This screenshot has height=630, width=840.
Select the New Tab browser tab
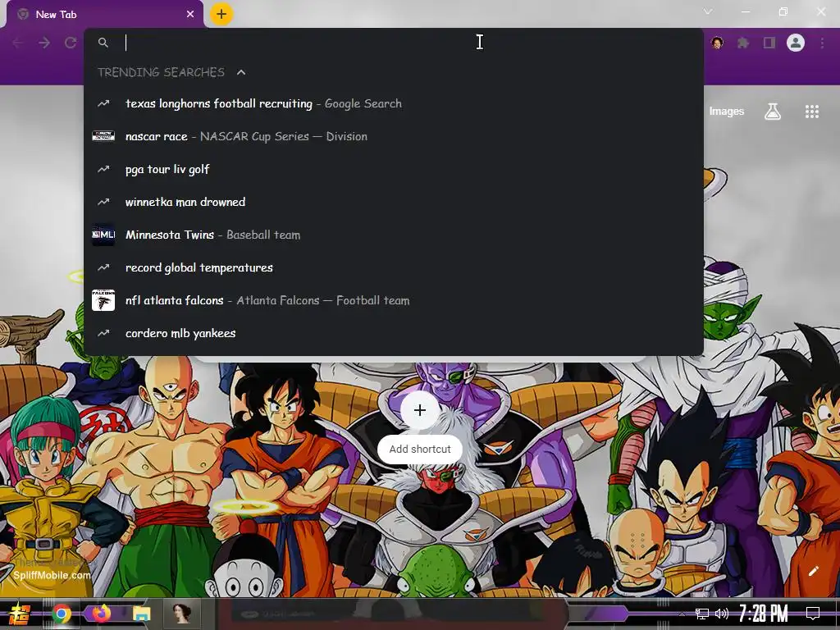tap(104, 15)
